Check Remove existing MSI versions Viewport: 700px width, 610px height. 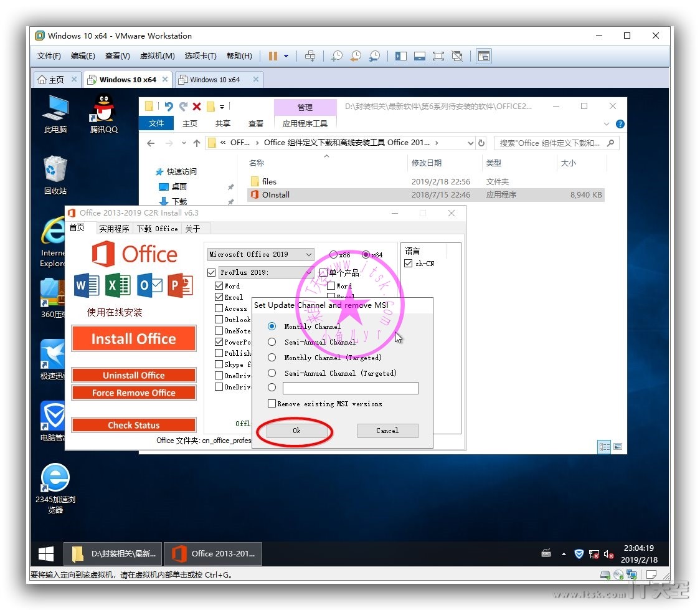pyautogui.click(x=272, y=404)
